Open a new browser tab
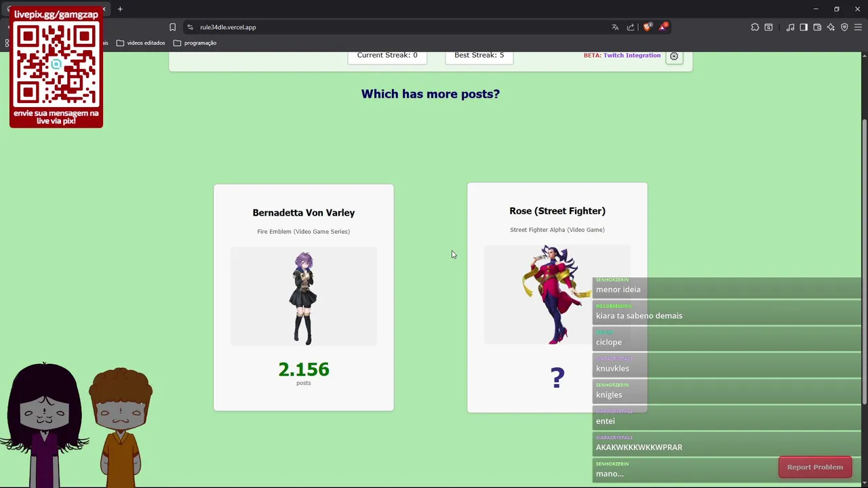This screenshot has width=868, height=488. coord(120,9)
